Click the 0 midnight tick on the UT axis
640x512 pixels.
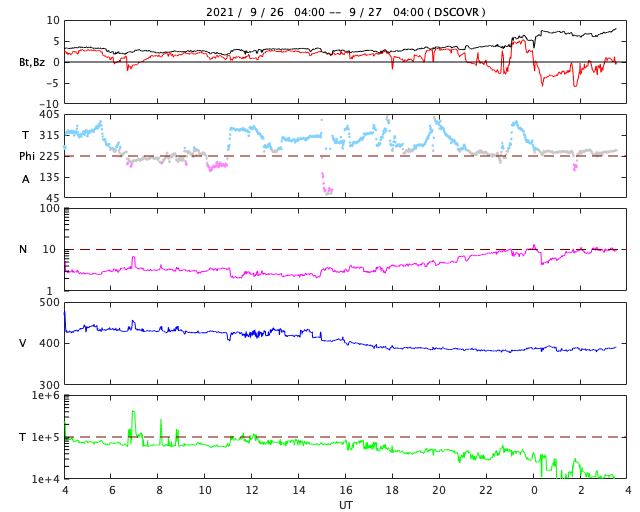pos(534,490)
